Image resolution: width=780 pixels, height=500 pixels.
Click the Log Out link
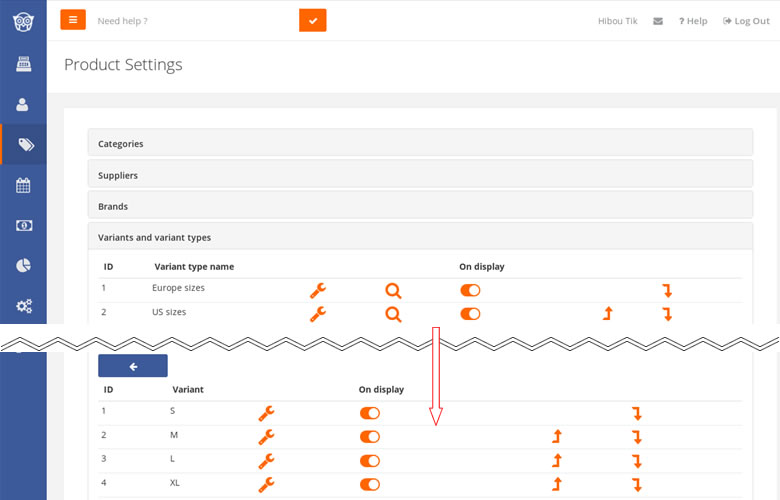[x=746, y=21]
